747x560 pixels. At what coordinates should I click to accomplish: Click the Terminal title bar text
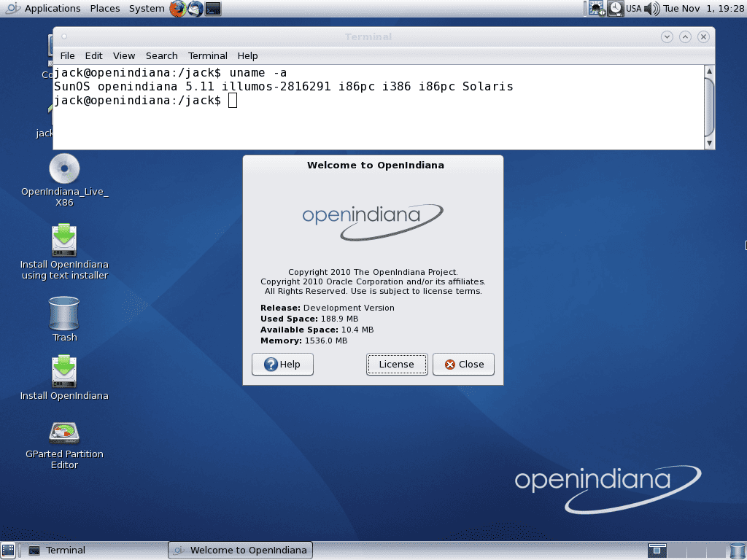pos(368,36)
